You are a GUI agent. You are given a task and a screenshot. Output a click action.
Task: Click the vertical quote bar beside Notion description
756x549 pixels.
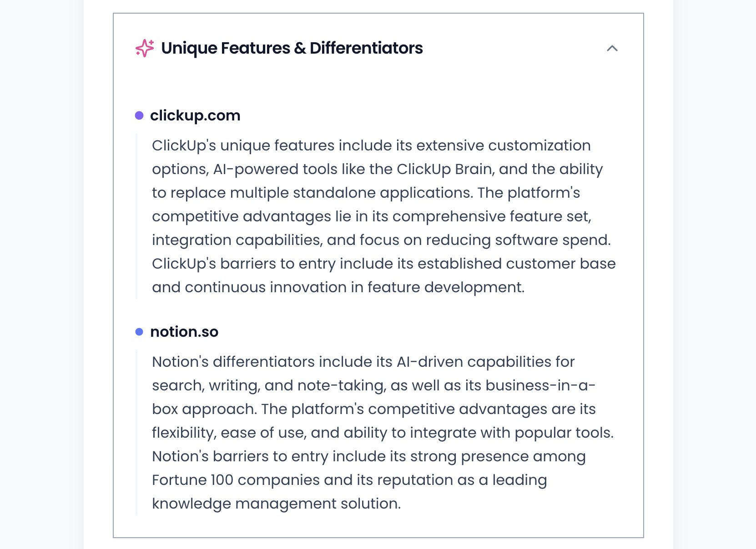point(136,433)
